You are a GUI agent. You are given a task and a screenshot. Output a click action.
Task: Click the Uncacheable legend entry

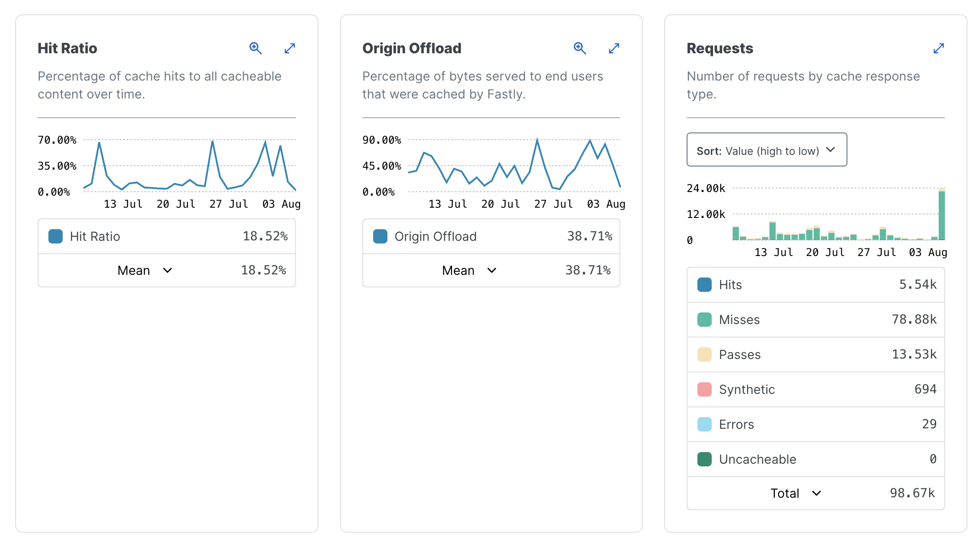click(757, 459)
